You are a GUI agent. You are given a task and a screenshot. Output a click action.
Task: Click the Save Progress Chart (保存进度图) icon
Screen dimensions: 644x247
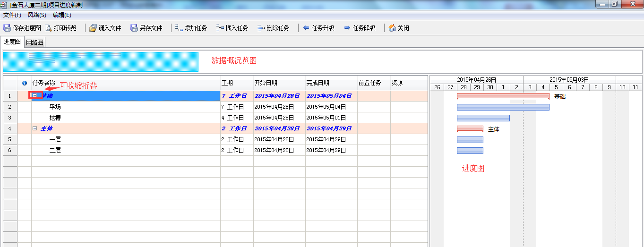(7, 28)
